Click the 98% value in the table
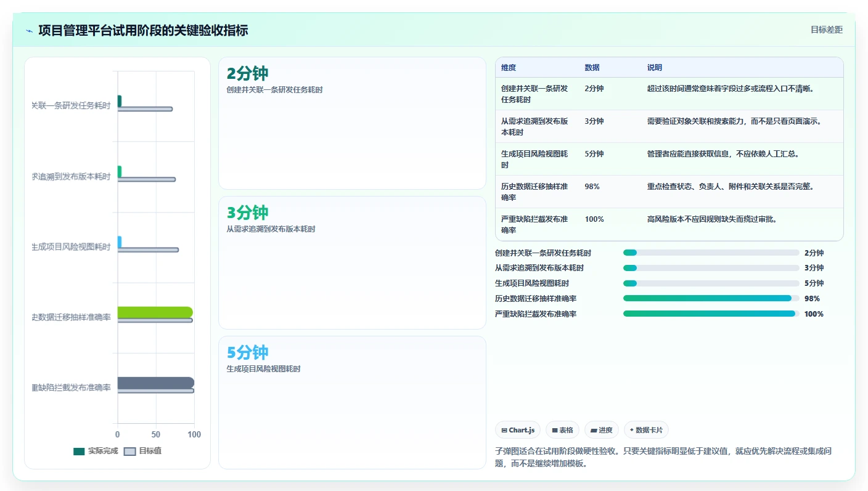This screenshot has width=868, height=491. pos(592,186)
